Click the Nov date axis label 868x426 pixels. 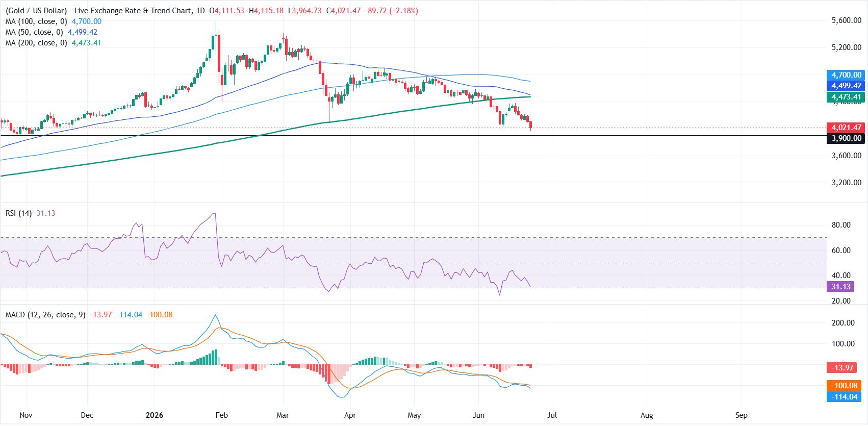26,415
